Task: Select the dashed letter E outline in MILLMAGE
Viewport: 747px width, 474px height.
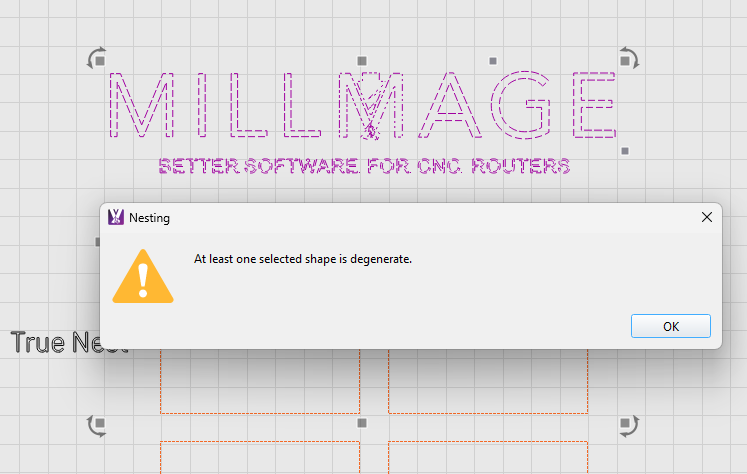Action: click(595, 105)
